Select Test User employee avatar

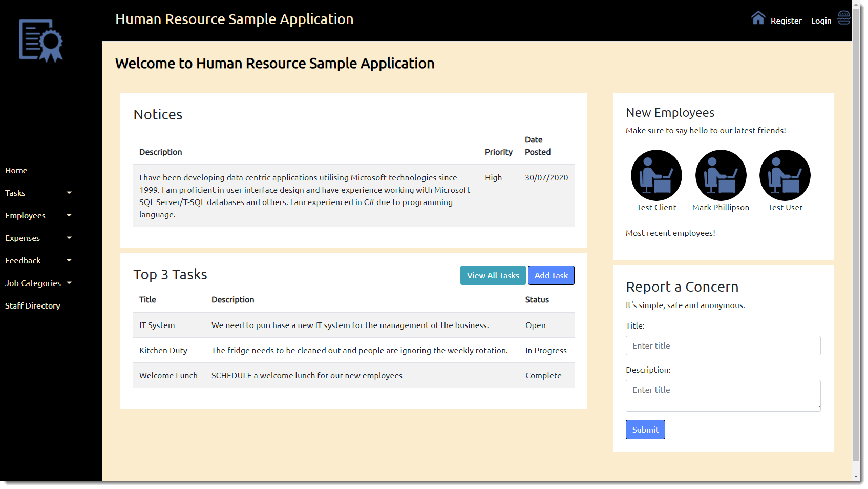pos(785,175)
